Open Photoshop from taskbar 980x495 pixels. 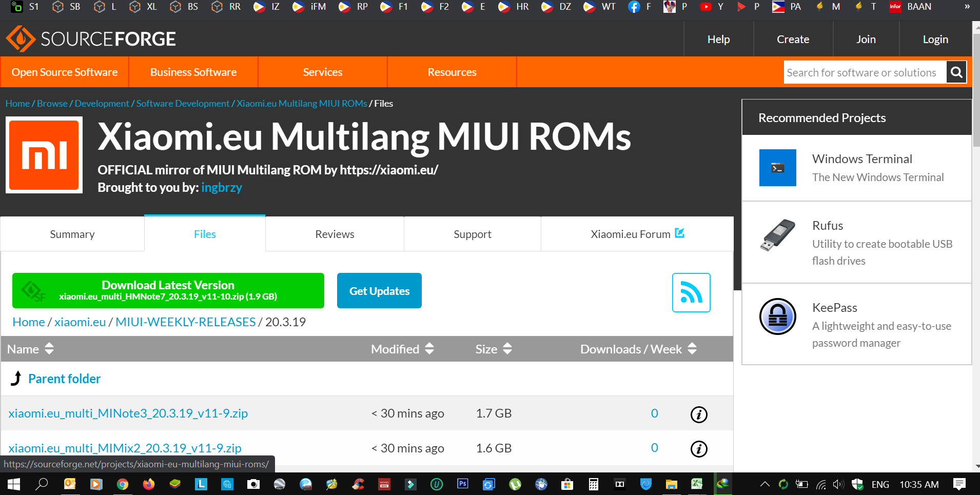coord(462,484)
